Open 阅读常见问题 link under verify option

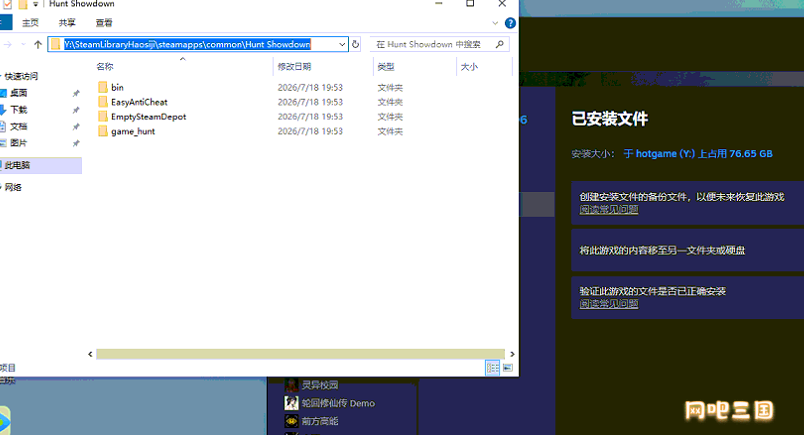click(609, 304)
